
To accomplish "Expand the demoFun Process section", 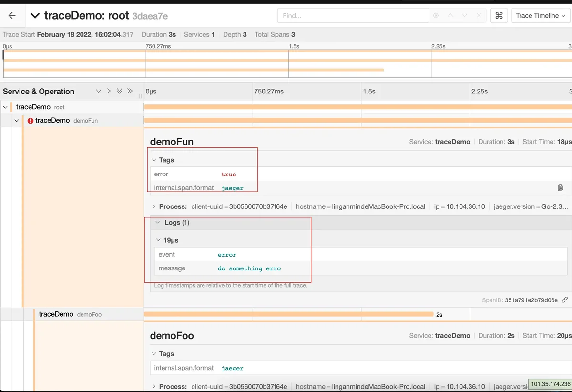I will click(169, 206).
